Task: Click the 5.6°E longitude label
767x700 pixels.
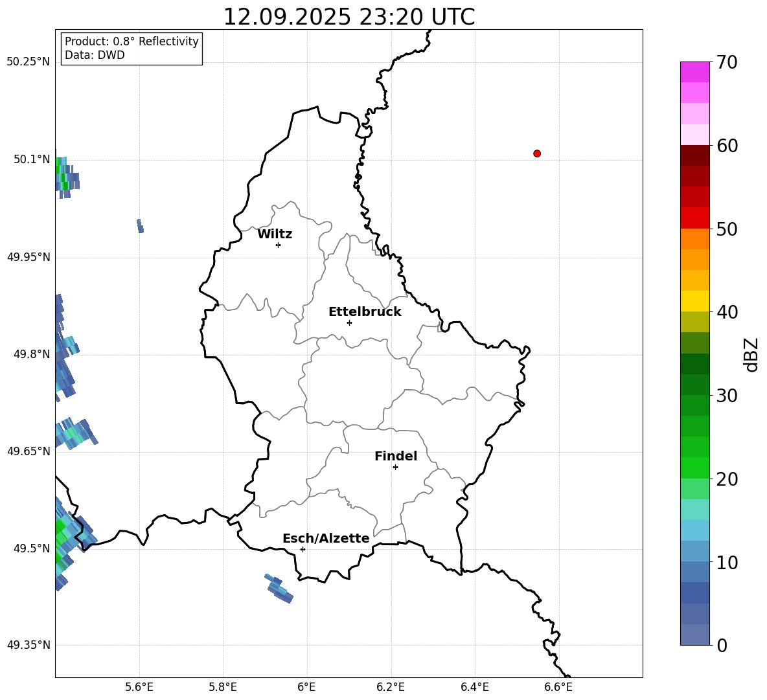Action: (139, 687)
